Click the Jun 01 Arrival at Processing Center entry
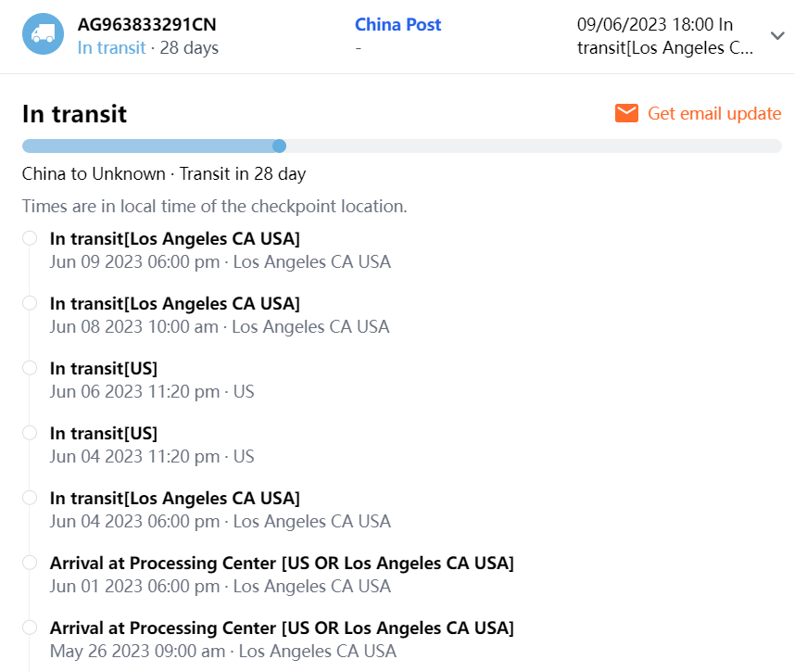This screenshot has height=672, width=794. pyautogui.click(x=282, y=564)
